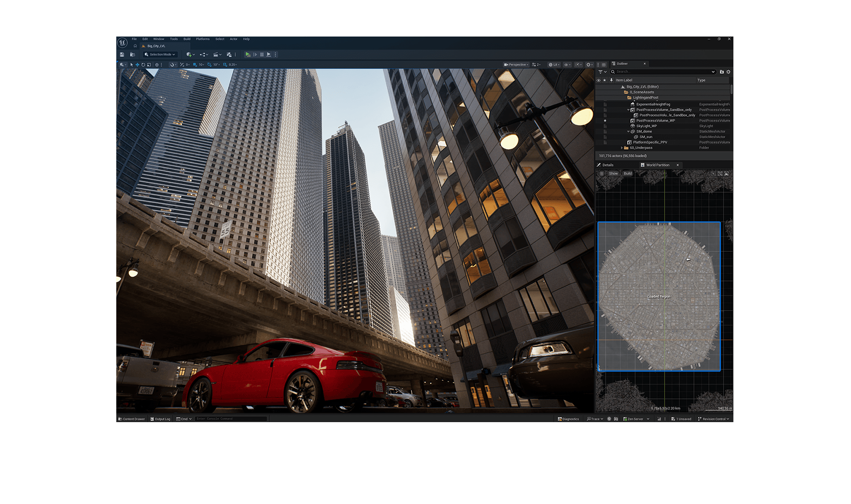Click the green Play in editor button
The height and width of the screenshot is (504, 851).
point(248,55)
